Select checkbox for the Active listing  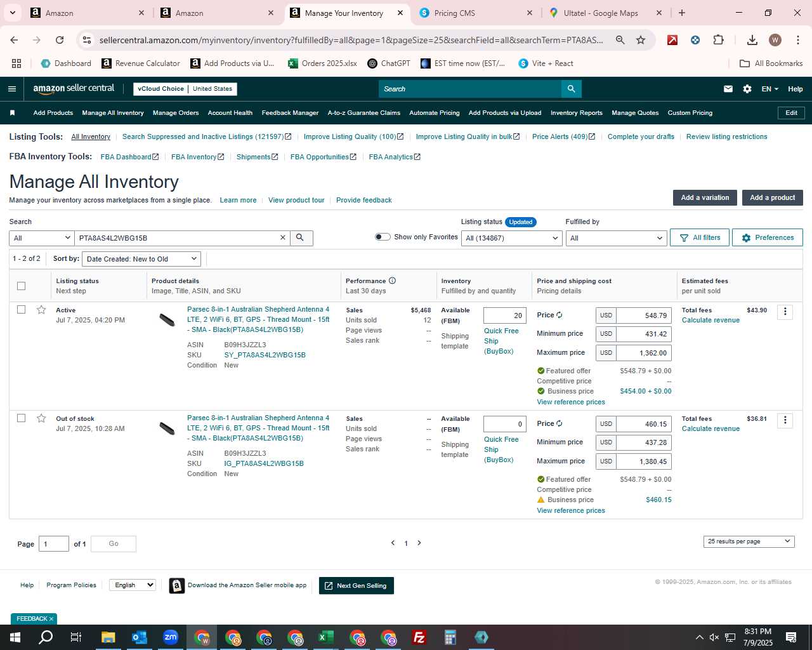21,310
